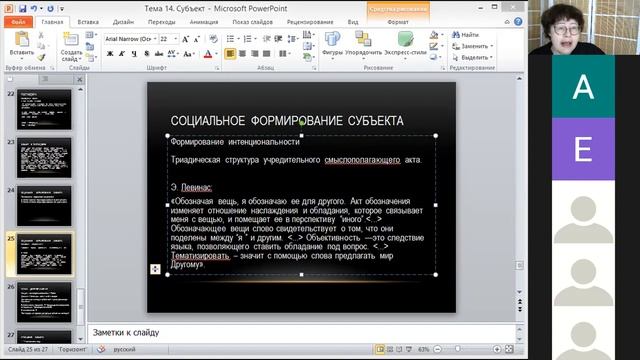This screenshot has height=360, width=640.
Task: Click the zoom in plus button
Action: click(x=497, y=349)
